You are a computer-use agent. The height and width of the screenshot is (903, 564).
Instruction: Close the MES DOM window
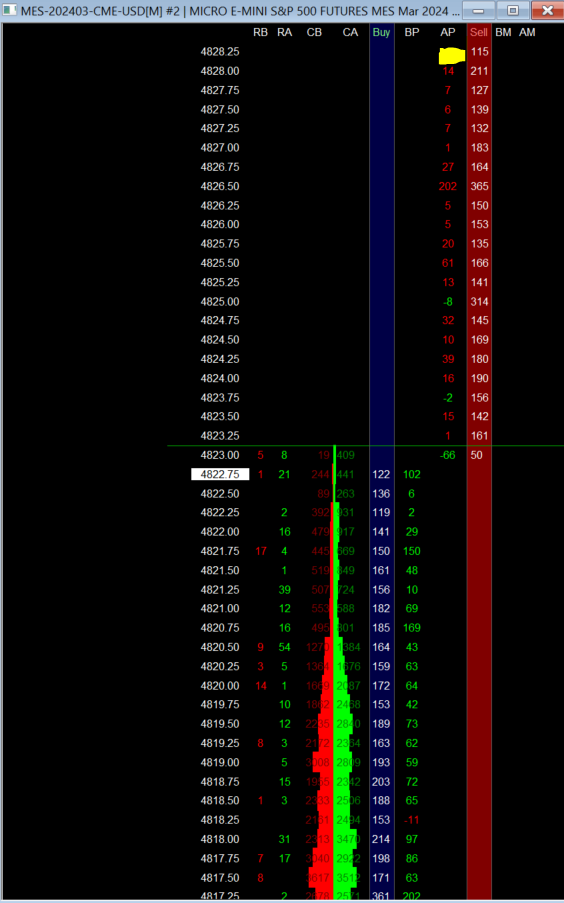(547, 10)
